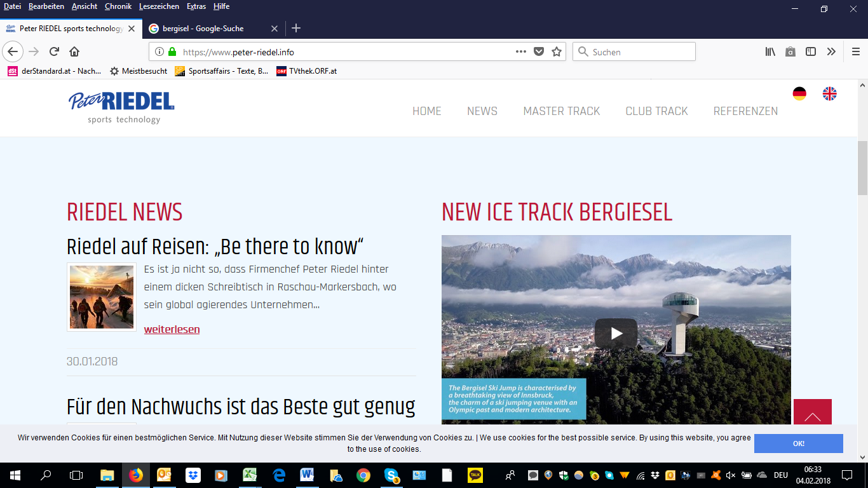Open Microsoft Edge from the taskbar
The image size is (868, 488).
(x=278, y=475)
